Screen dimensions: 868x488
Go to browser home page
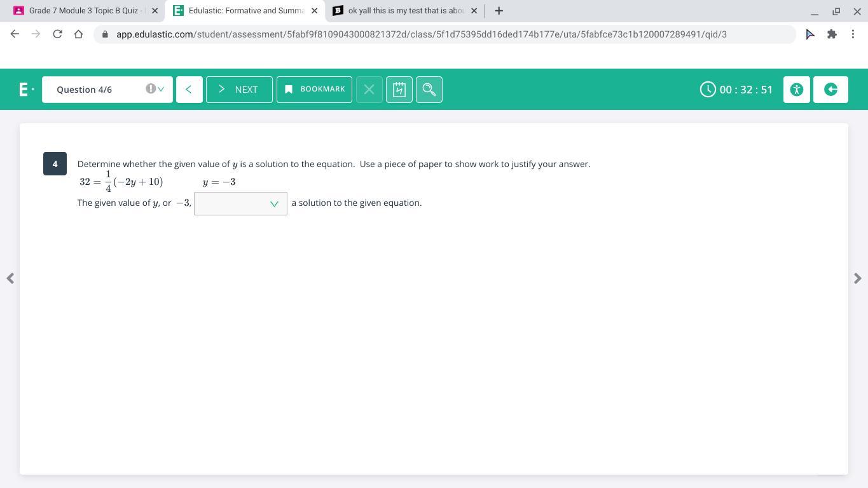pos(78,34)
